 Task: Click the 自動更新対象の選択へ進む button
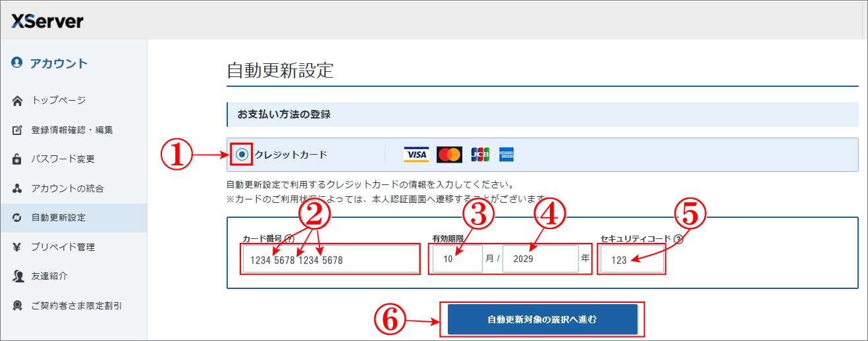point(543,319)
